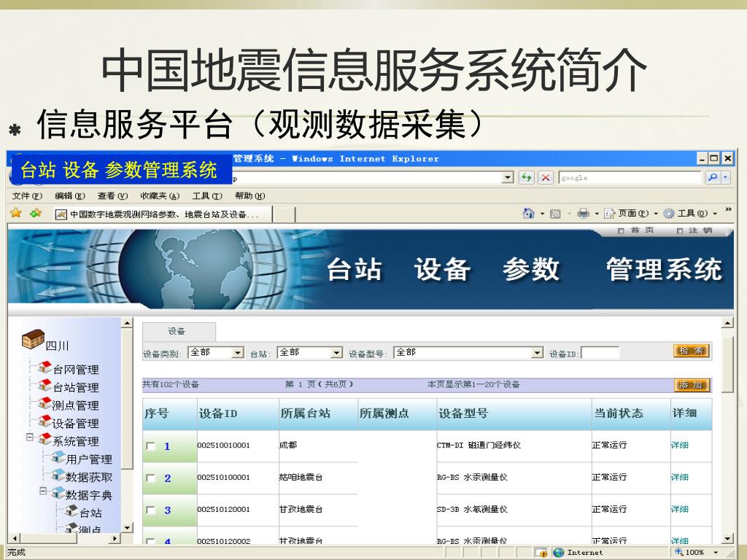Open the search provider dropdown
747x560 pixels.
click(726, 178)
